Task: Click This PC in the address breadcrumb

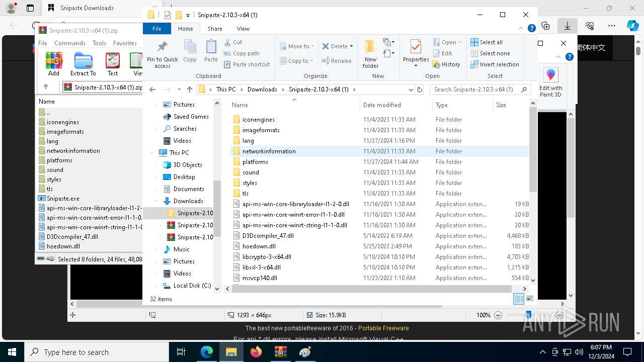Action: tap(226, 89)
